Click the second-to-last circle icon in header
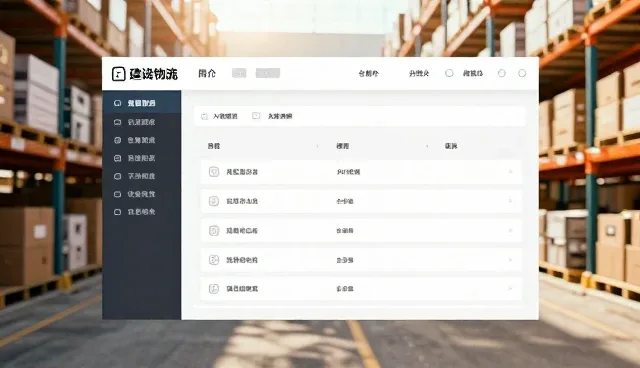 coord(502,73)
